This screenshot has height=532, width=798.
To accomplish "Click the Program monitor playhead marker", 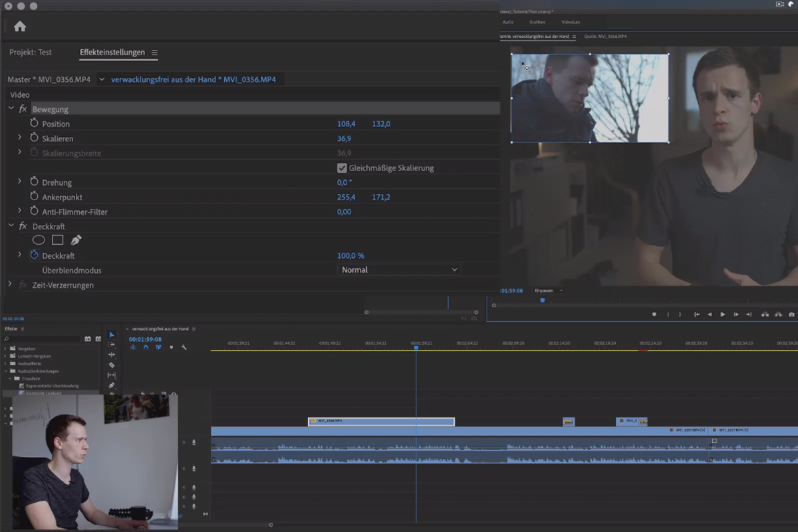I will (x=543, y=301).
